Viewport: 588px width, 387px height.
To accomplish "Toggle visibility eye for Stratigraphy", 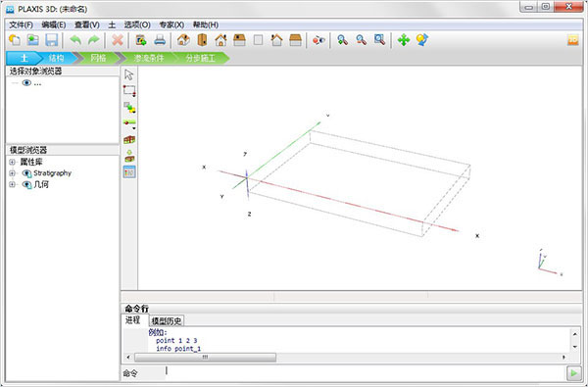I will [26, 173].
